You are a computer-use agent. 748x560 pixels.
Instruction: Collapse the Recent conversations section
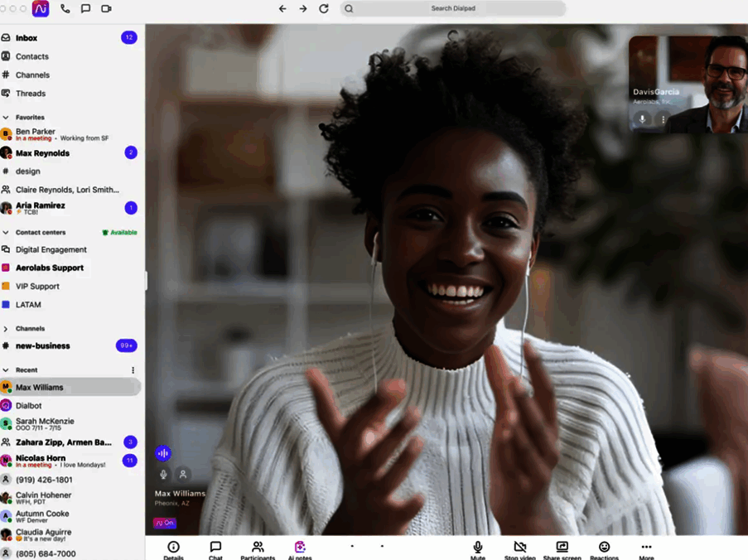click(x=7, y=370)
